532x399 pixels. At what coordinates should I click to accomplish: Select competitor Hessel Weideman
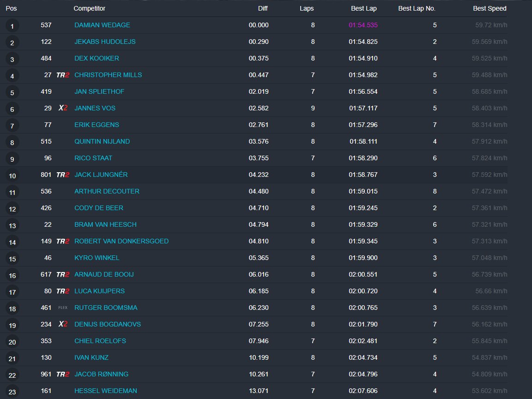point(106,391)
